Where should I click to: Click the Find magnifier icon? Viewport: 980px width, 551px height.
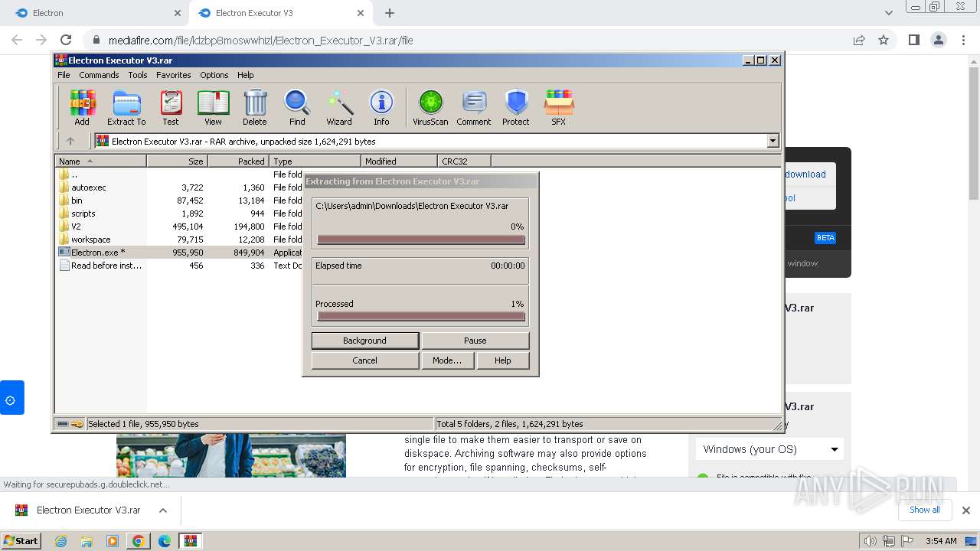click(297, 107)
